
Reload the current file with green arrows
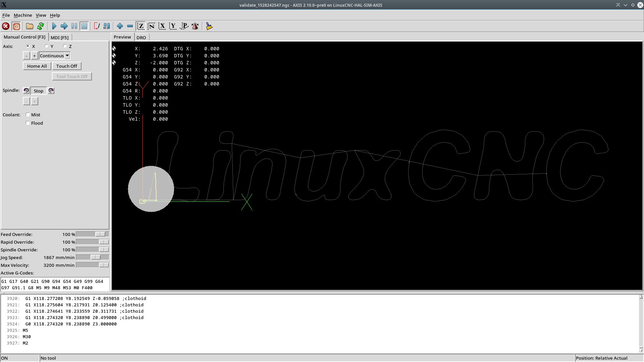pos(41,26)
